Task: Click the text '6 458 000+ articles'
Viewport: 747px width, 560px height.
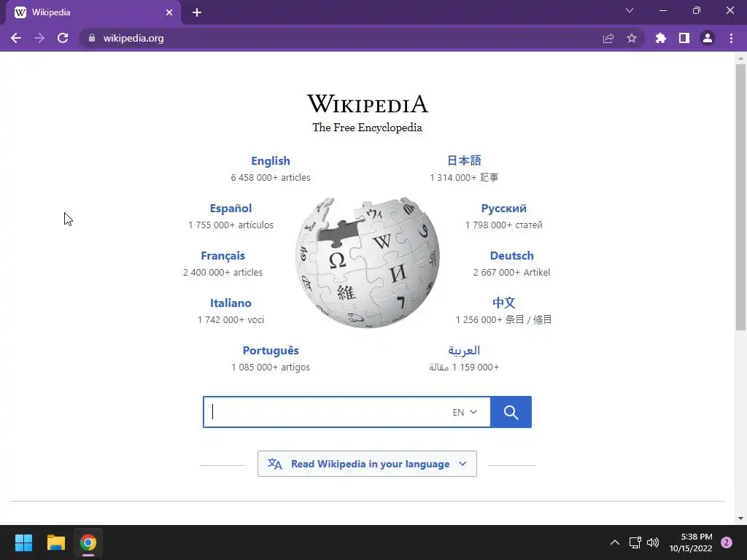Action: tap(271, 178)
